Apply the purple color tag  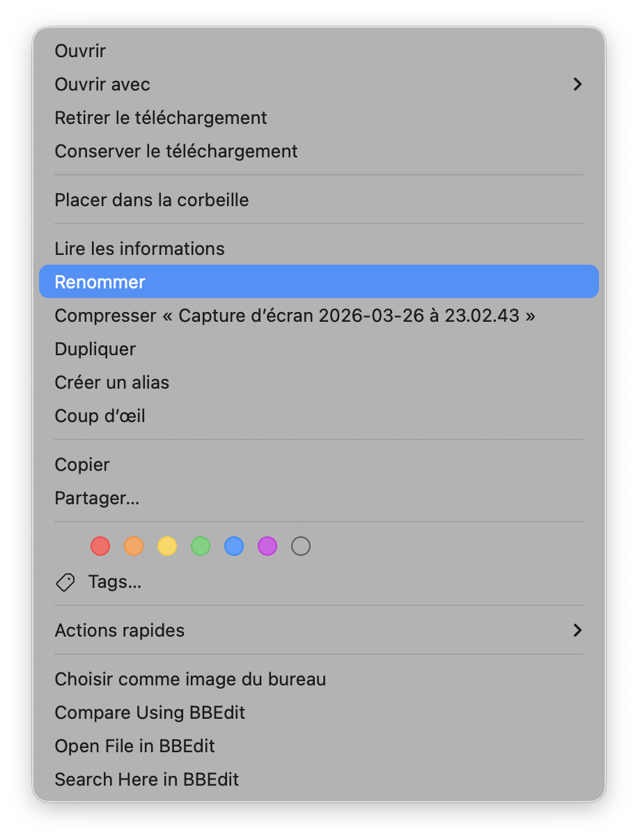pos(267,546)
